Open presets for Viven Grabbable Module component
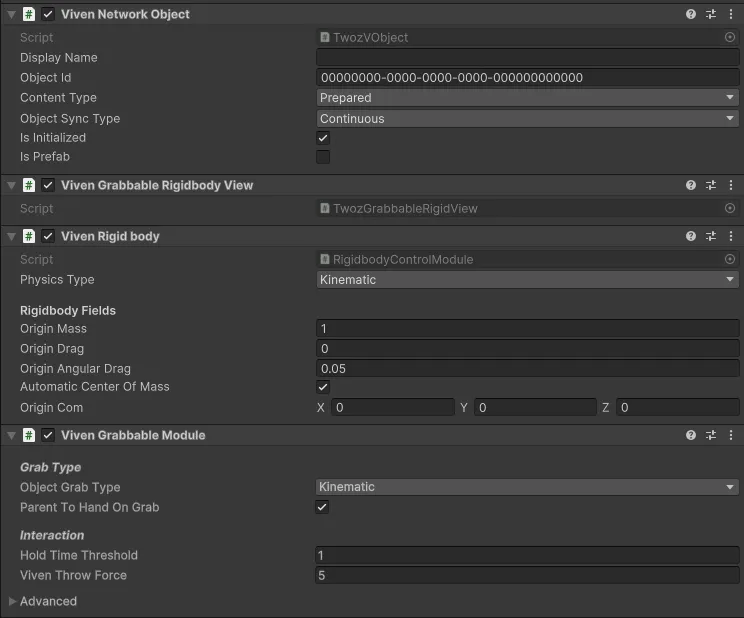The width and height of the screenshot is (744, 618). 711,435
